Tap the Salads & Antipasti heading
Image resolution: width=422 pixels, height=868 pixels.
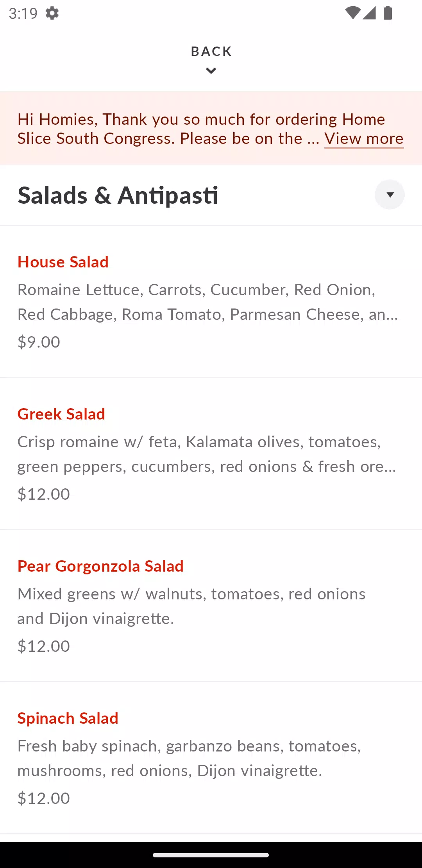click(118, 195)
